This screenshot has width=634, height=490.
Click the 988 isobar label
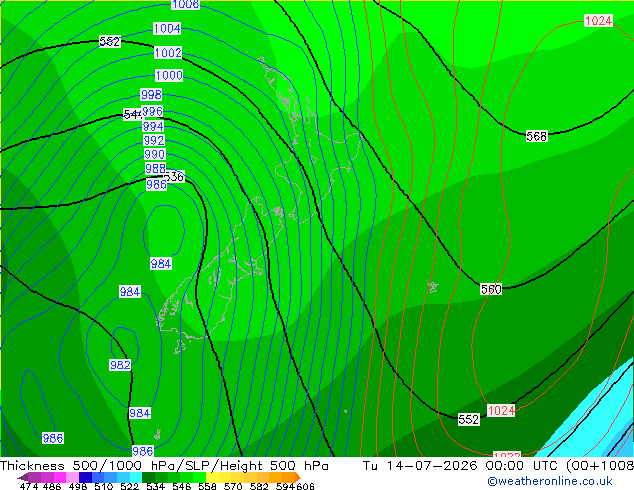point(156,168)
